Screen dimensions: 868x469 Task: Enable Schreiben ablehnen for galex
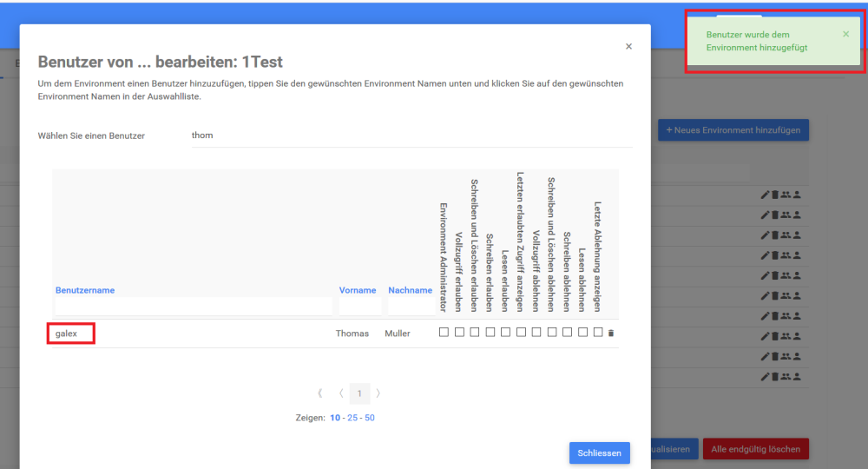(567, 333)
